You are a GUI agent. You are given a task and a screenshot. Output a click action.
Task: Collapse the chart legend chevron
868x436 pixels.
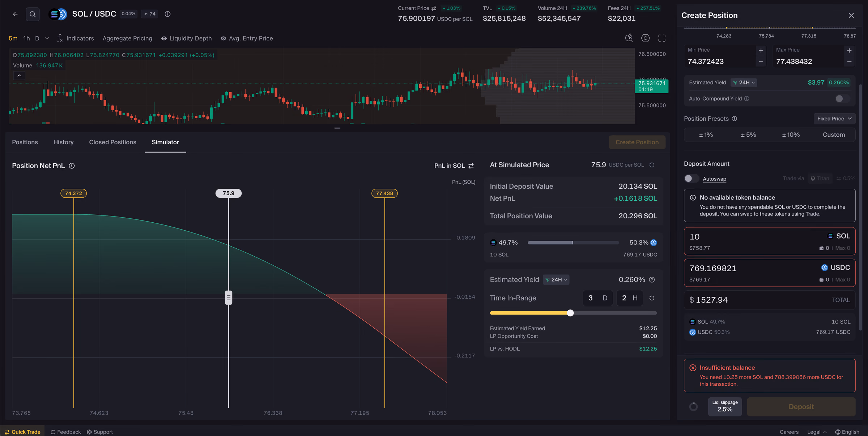(x=19, y=76)
